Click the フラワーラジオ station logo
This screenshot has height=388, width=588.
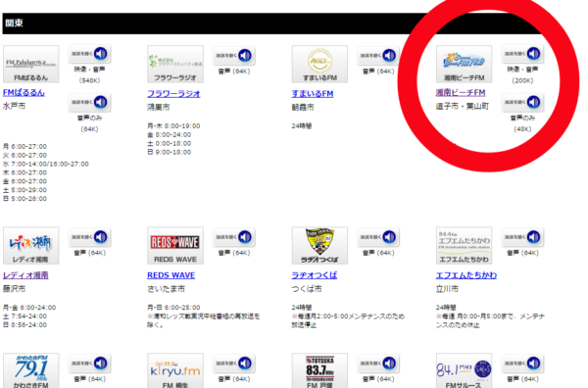point(175,64)
